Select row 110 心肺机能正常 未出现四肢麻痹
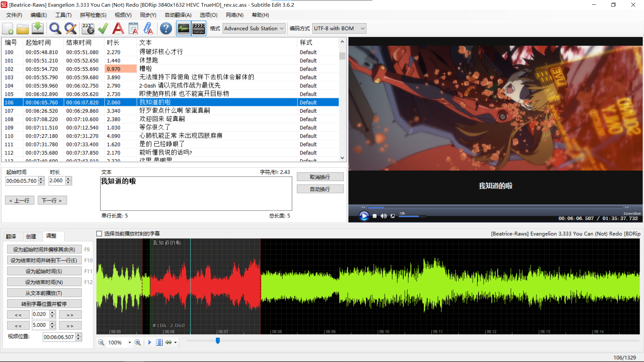The width and height of the screenshot is (644, 362). point(171,136)
